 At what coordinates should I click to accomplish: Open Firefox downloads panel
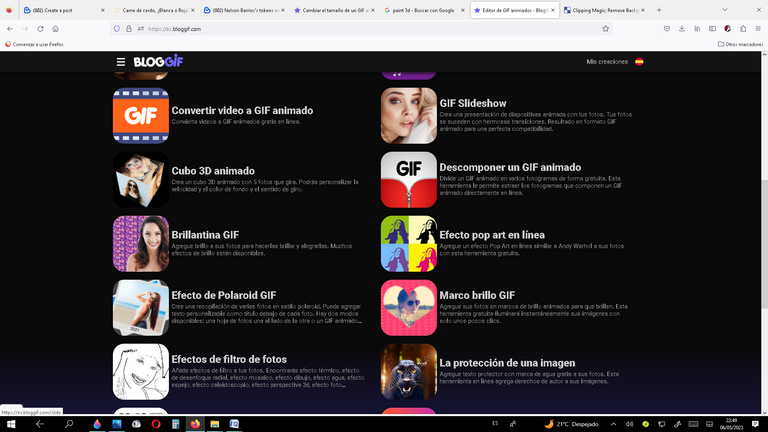[682, 29]
